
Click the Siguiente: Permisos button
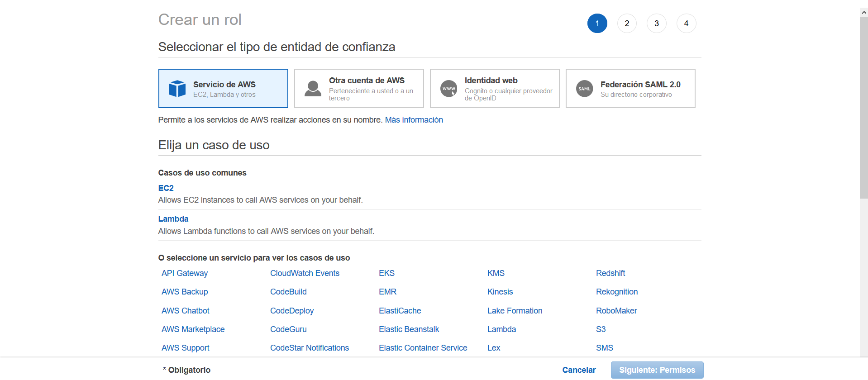pos(657,370)
